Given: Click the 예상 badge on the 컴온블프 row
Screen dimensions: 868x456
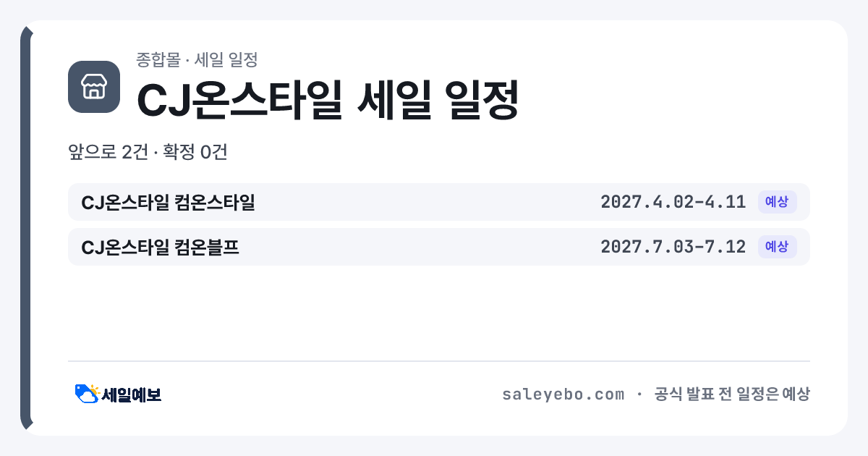Looking at the screenshot, I should pyautogui.click(x=777, y=247).
